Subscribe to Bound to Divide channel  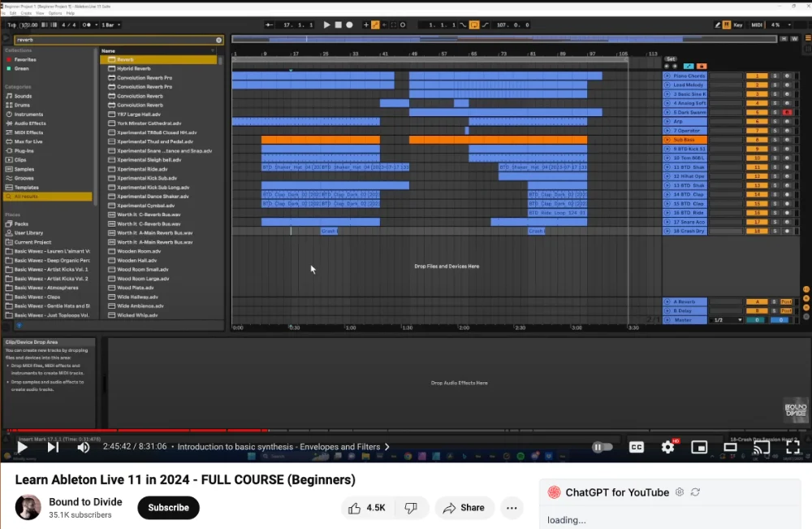(168, 507)
